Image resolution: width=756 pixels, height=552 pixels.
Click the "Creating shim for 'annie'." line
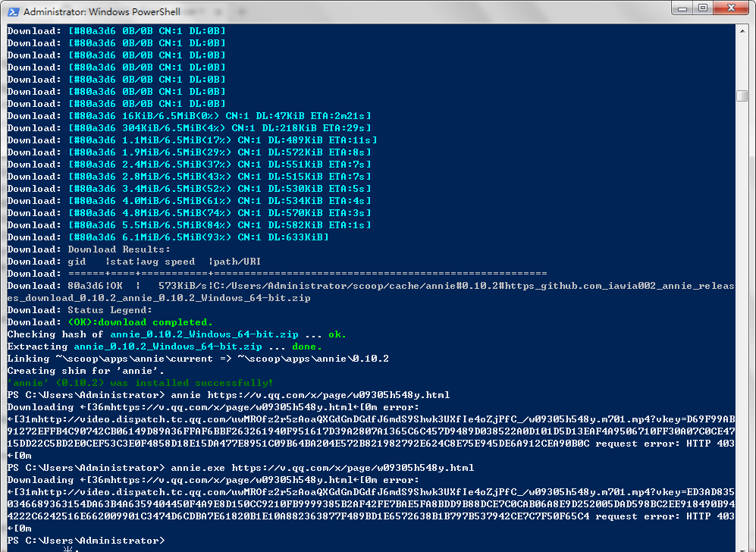pos(86,370)
